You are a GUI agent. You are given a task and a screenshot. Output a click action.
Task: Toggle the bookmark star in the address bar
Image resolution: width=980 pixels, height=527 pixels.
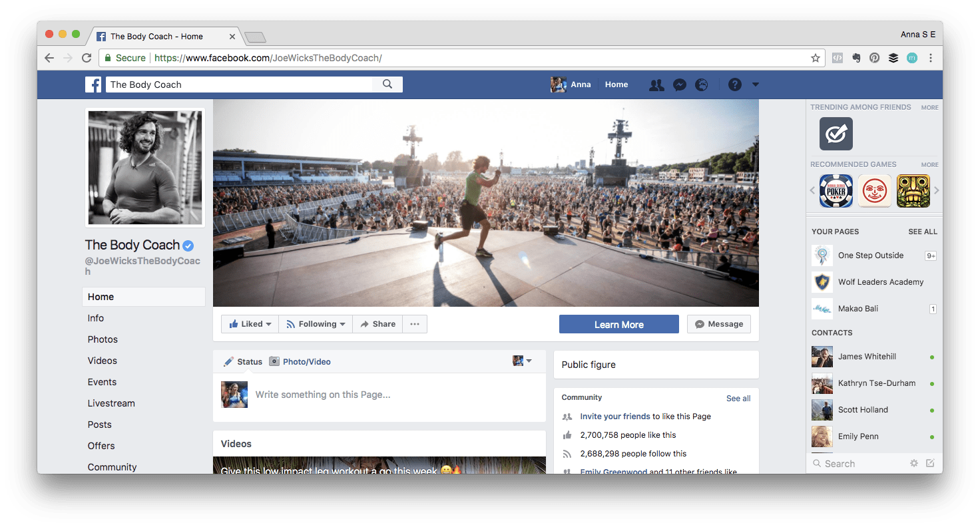816,58
